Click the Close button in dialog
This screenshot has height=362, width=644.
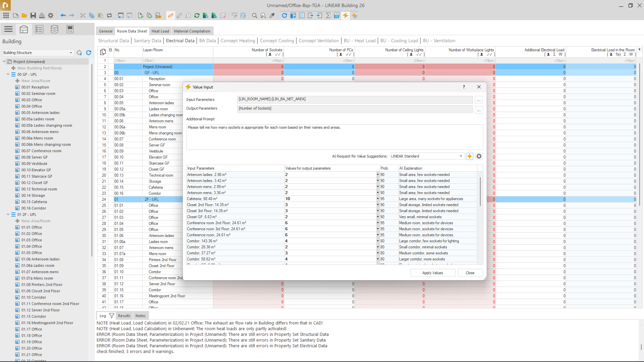(470, 273)
